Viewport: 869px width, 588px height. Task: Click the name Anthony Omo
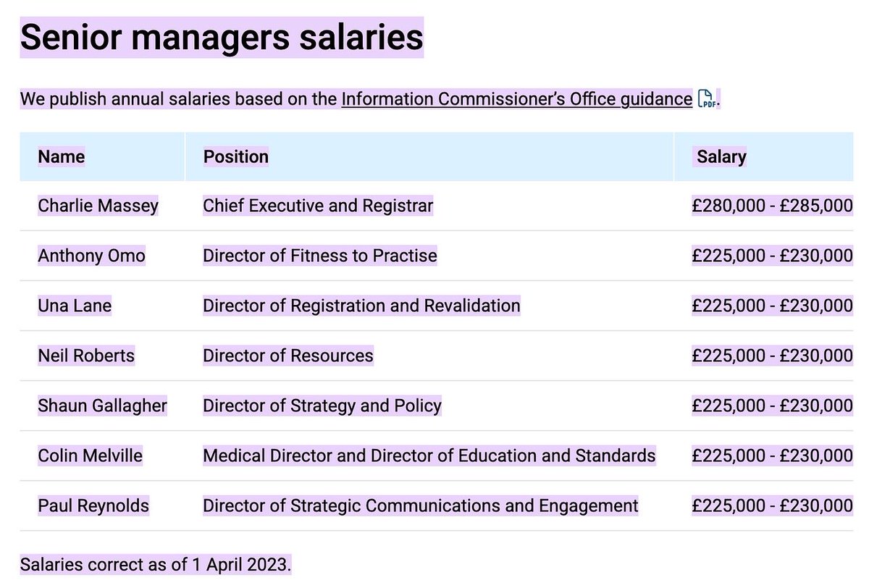pos(91,256)
